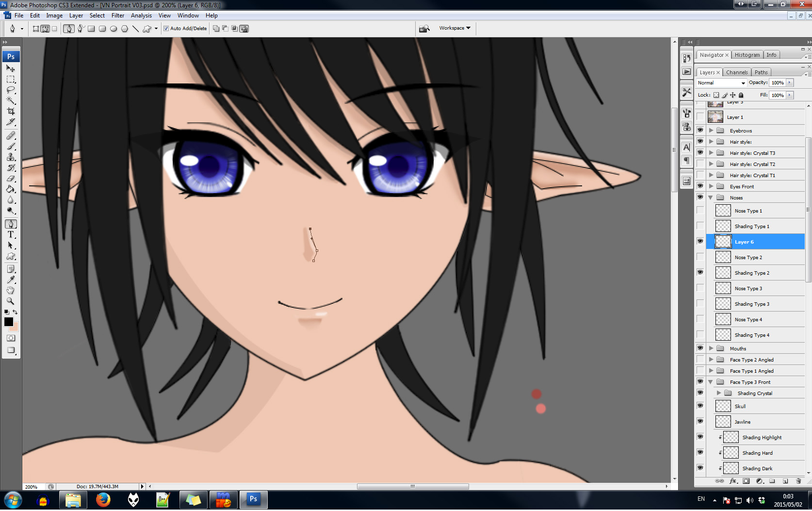This screenshot has width=812, height=511.
Task: Toggle Auto Add/Delete checkbox
Action: pos(166,29)
